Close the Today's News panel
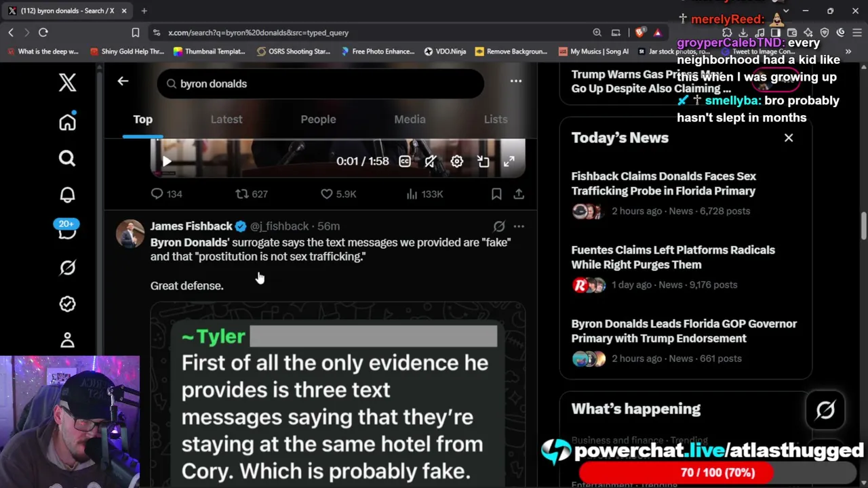 (x=789, y=138)
